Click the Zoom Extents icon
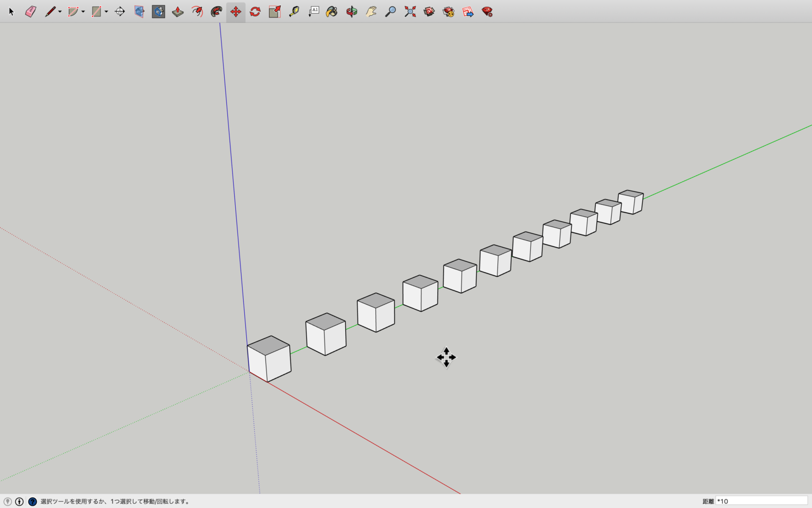The image size is (812, 508). 410,12
